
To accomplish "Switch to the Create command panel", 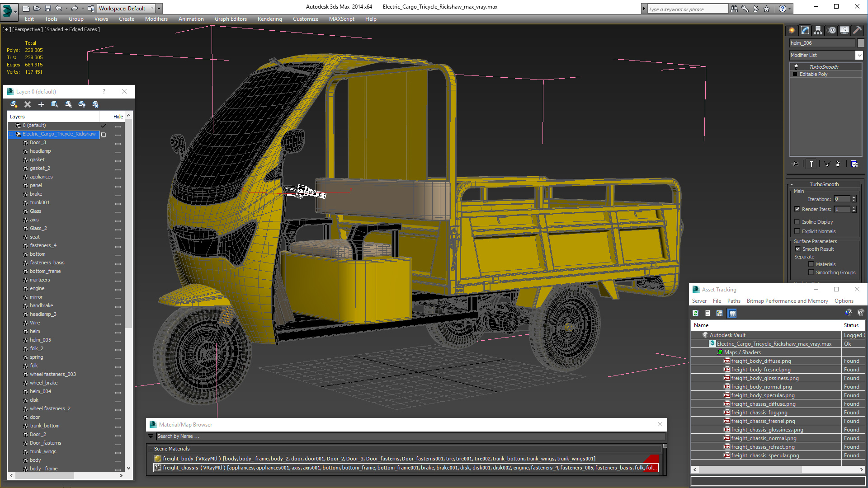I will (x=792, y=30).
